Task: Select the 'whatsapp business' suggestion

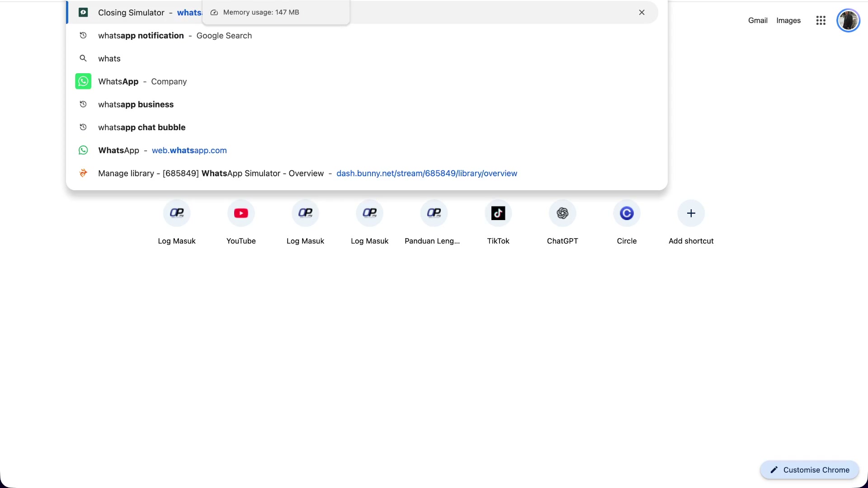Action: pyautogui.click(x=367, y=104)
